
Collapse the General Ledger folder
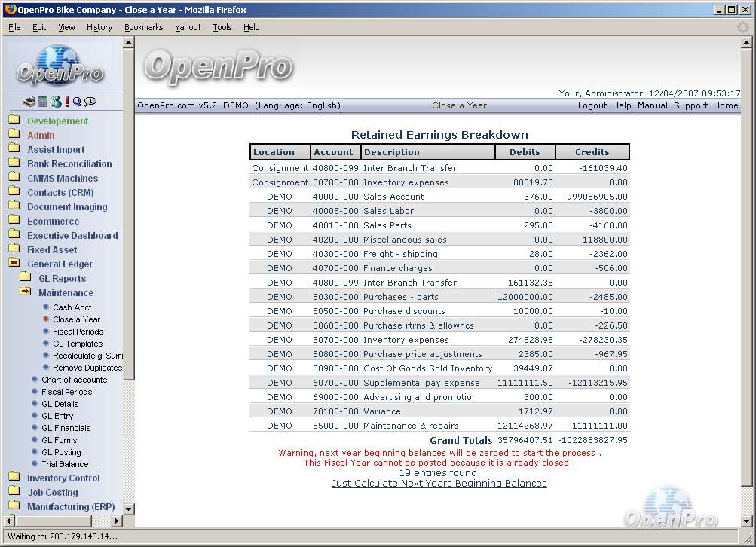point(14,264)
